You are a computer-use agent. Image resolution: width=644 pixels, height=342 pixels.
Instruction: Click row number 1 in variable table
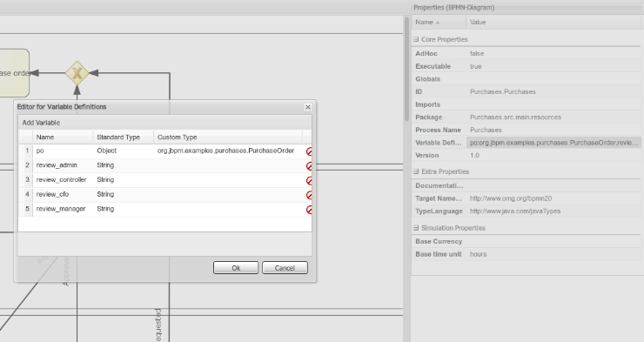[27, 151]
